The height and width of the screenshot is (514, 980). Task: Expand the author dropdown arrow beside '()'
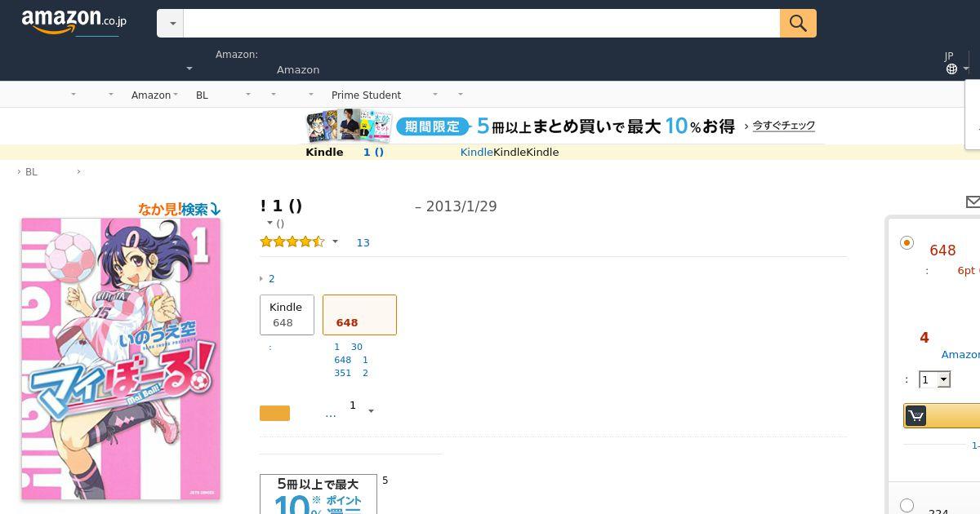(269, 223)
